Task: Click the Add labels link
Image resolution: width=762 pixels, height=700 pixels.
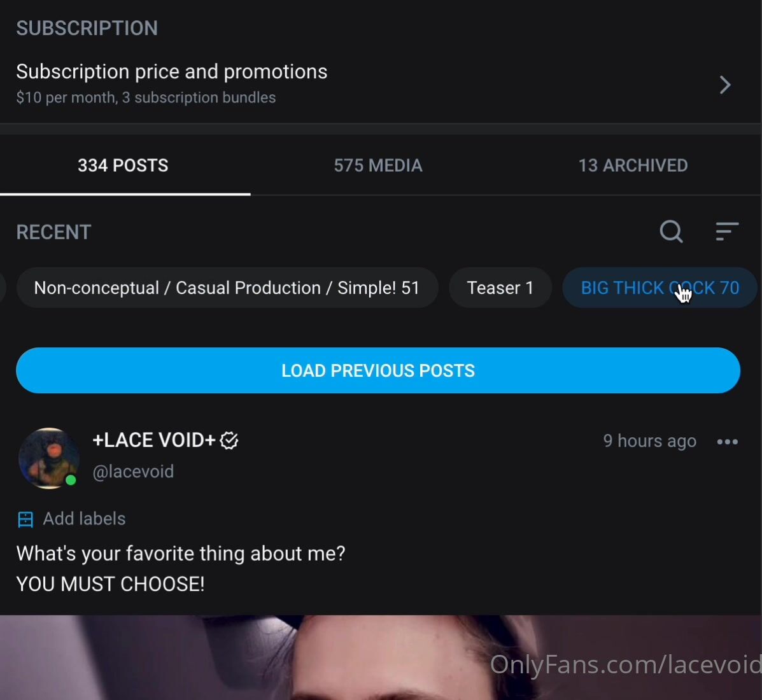Action: click(x=84, y=519)
